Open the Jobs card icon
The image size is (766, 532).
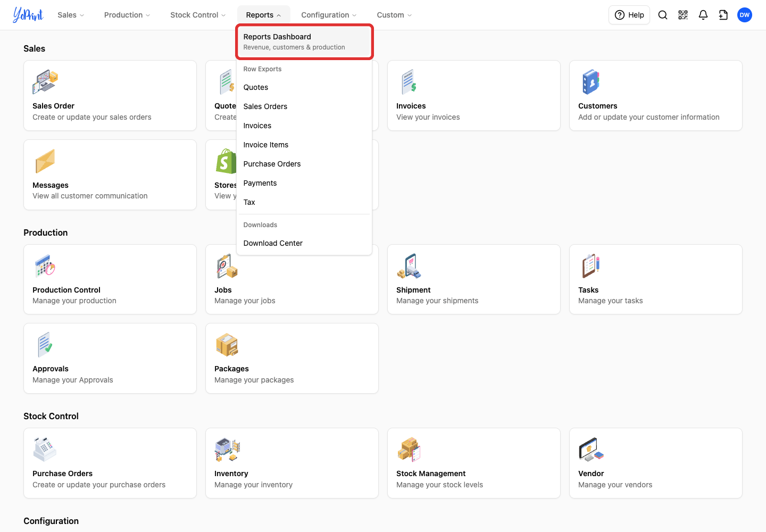pyautogui.click(x=227, y=266)
